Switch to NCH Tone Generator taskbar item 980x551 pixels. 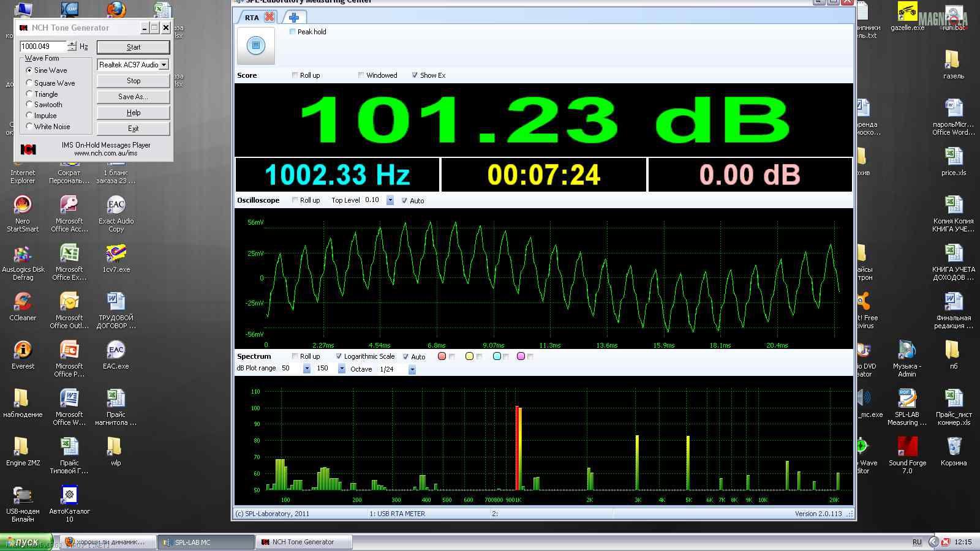pyautogui.click(x=303, y=542)
